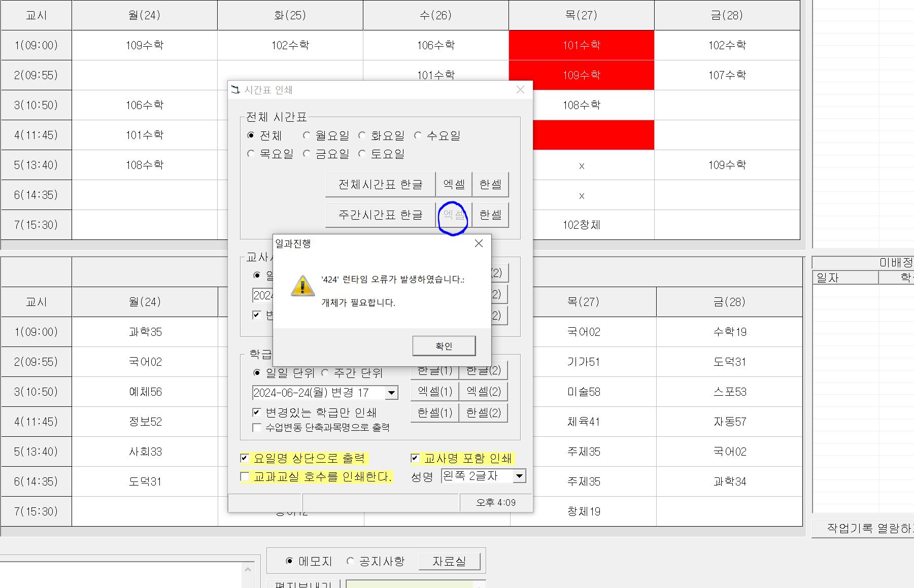Click 한셀 button in 주간시간표 row
This screenshot has width=914, height=588.
click(x=491, y=215)
